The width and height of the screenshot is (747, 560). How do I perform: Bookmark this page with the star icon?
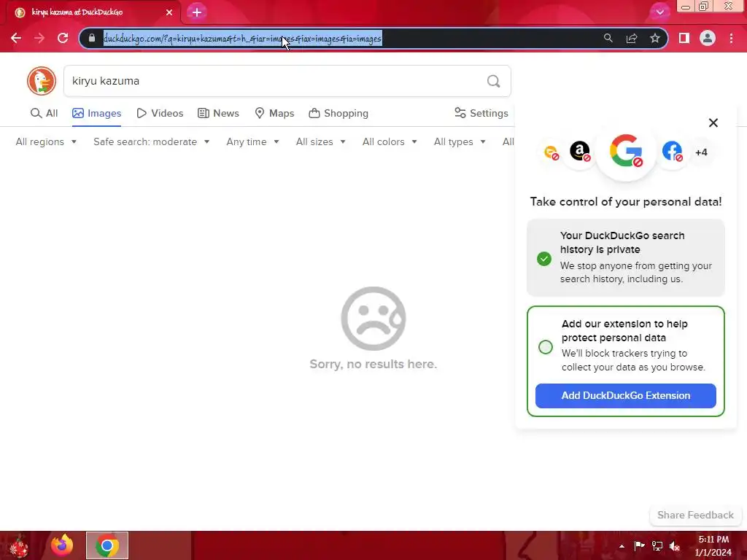(x=655, y=38)
